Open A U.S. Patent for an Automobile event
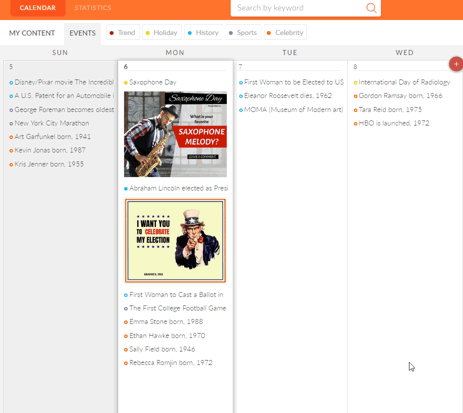 click(x=61, y=96)
